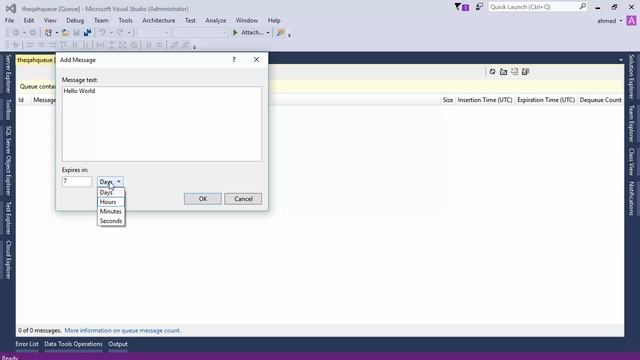The height and width of the screenshot is (360, 640).
Task: Click the feedback icon beside Quick Launch
Action: 479,7
